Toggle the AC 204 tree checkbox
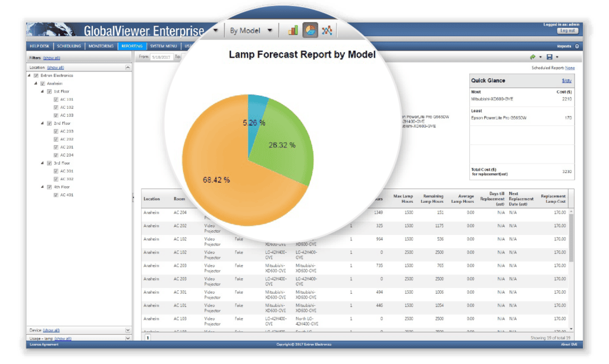The image size is (609, 364). pos(56,155)
